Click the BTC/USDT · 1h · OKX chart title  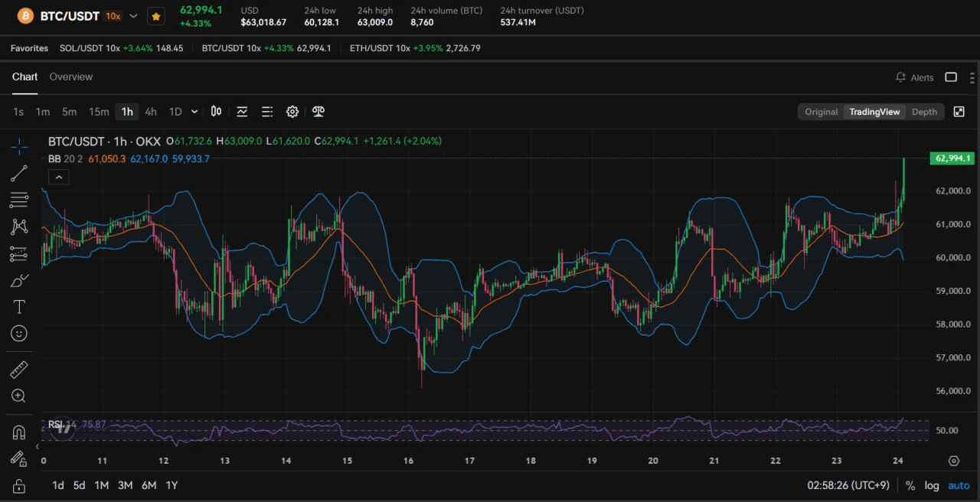[104, 141]
